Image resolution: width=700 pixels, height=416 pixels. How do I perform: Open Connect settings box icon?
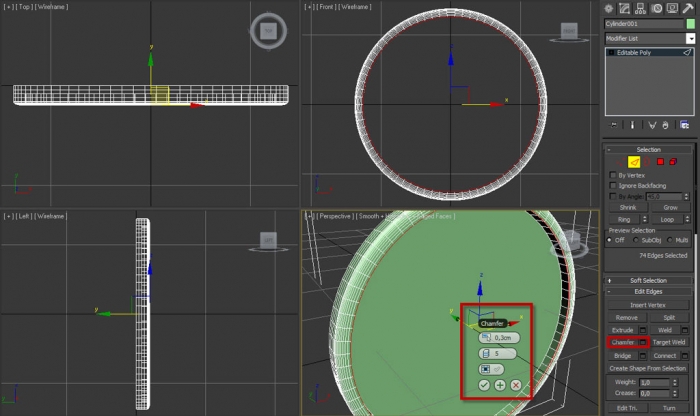[x=685, y=356]
